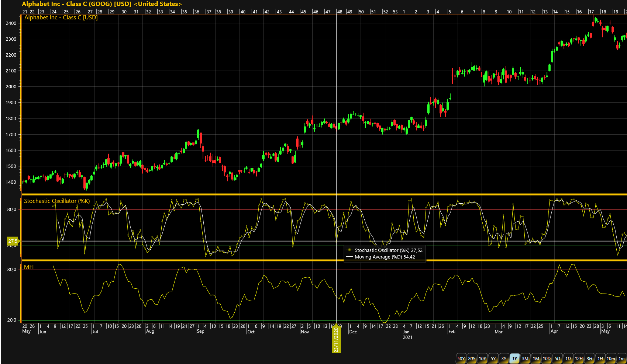
Task: Click the Jan month label on time axis
Action: pyautogui.click(x=406, y=332)
